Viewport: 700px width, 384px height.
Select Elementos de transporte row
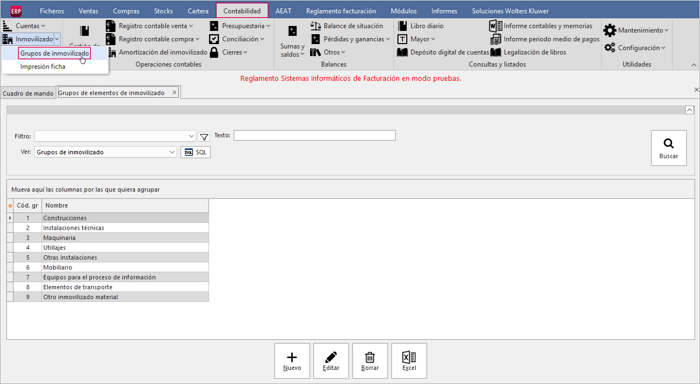tap(108, 287)
